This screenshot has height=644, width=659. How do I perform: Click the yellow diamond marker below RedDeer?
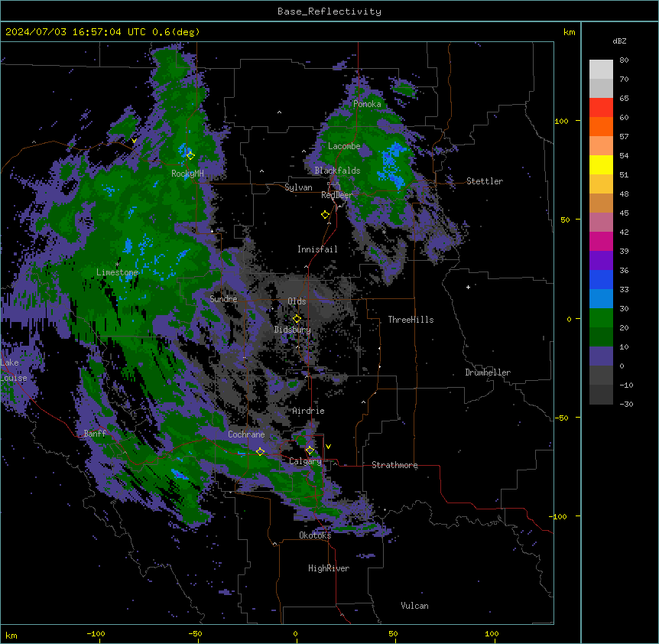(x=326, y=215)
